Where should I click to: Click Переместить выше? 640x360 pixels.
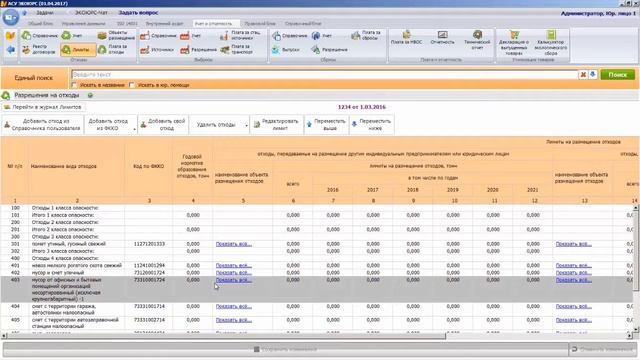tap(326, 124)
